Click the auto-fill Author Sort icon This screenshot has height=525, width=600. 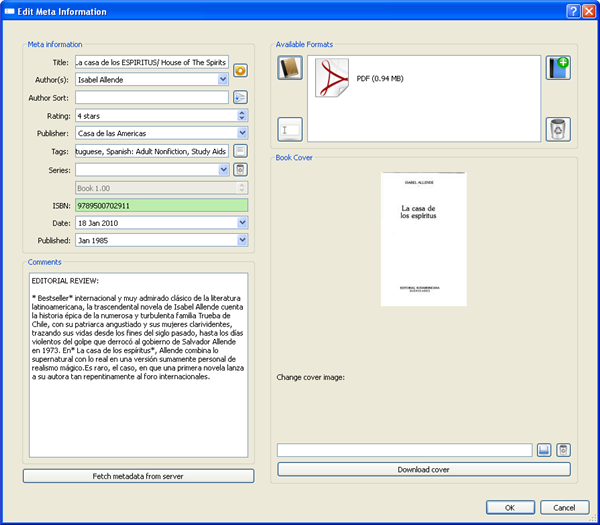(x=240, y=97)
